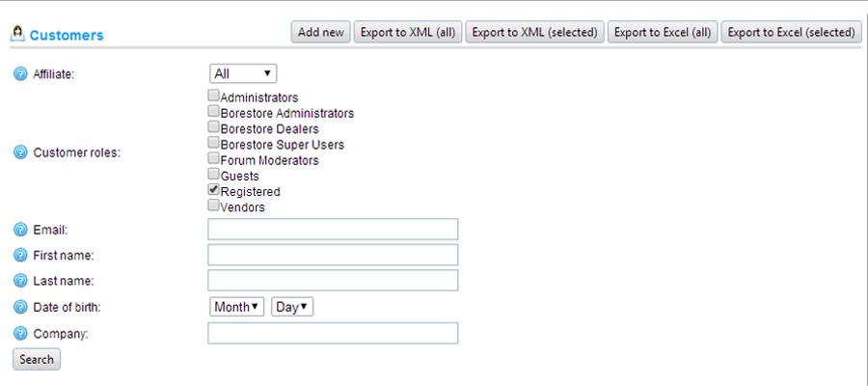Viewport: 868px width, 386px height.
Task: Uncheck the Registered role checkbox
Action: [214, 189]
